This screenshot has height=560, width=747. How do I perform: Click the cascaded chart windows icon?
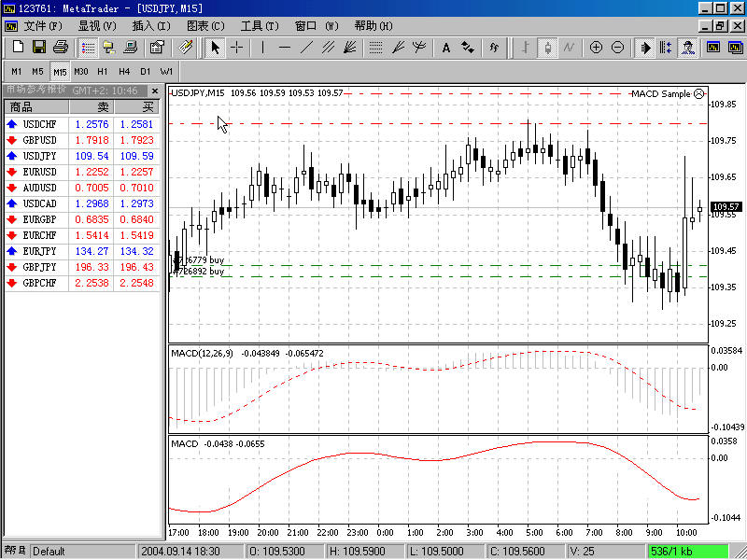click(735, 48)
